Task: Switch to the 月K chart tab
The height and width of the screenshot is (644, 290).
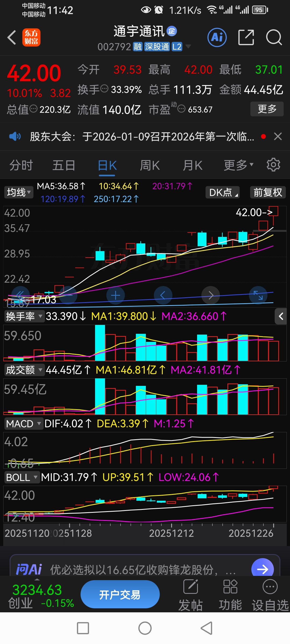Action: click(193, 165)
